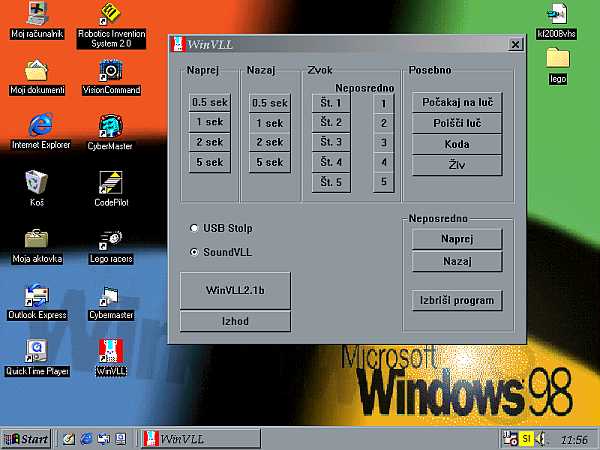
Task: Open the volume speaker tray icon
Action: (x=540, y=439)
